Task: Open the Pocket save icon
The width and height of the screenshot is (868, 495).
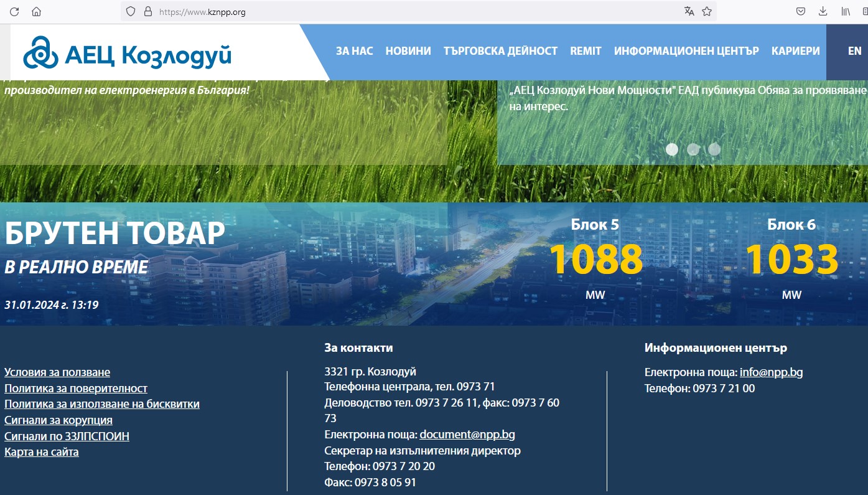Action: point(801,11)
